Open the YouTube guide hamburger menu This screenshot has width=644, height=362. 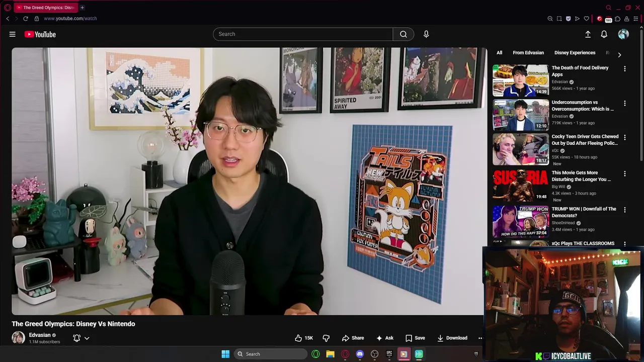click(12, 34)
